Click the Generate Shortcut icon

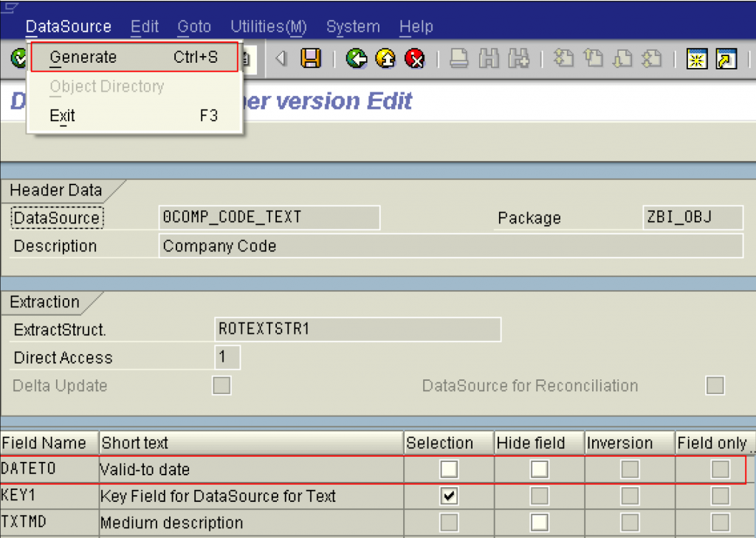(726, 59)
